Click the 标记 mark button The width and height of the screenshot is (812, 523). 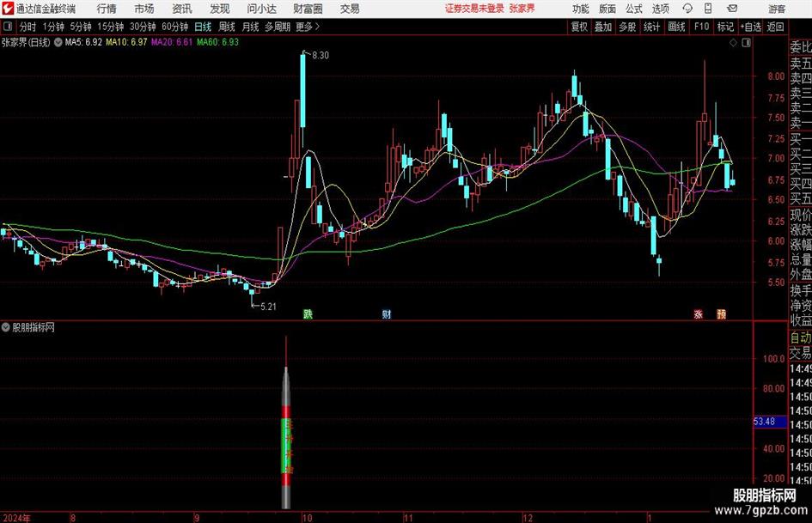pos(725,27)
